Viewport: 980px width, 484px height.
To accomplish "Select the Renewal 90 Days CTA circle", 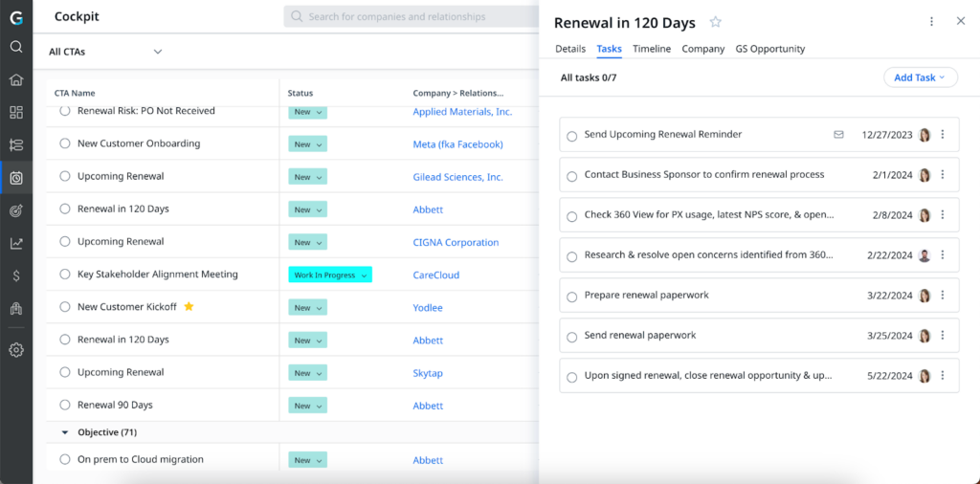I will tap(65, 405).
